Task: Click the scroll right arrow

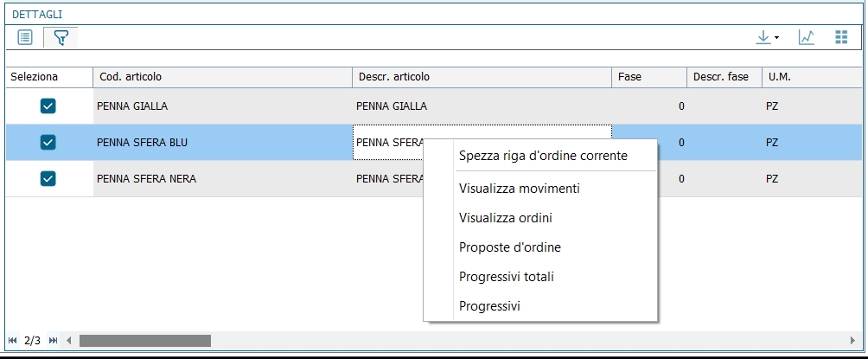Action: 853,341
